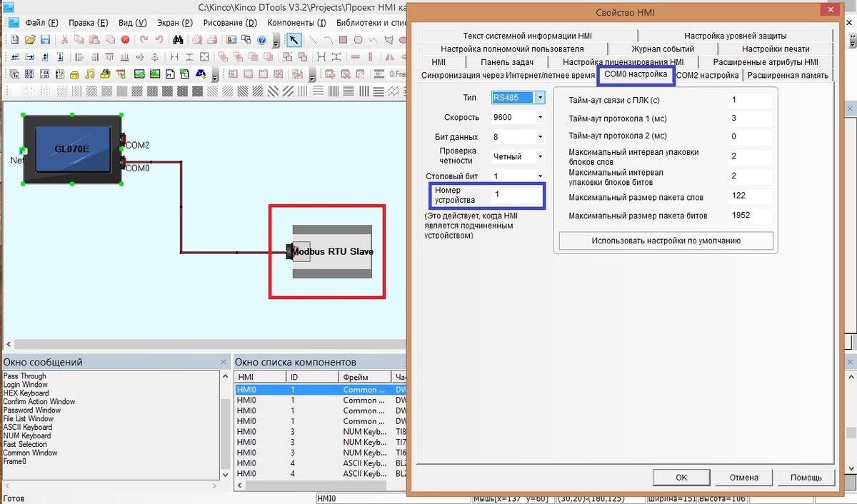Open the Тип RS485 dropdown
Viewport: 857px width, 504px height.
click(x=541, y=98)
